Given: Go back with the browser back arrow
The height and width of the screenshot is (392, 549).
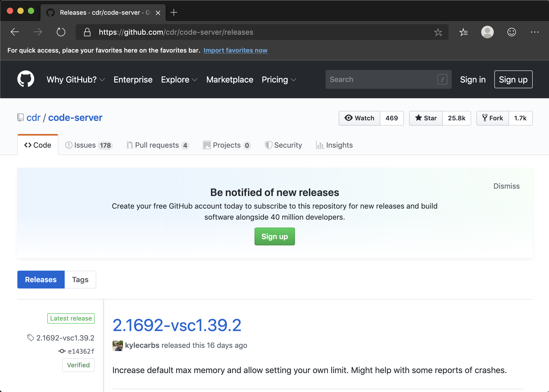Looking at the screenshot, I should point(15,32).
